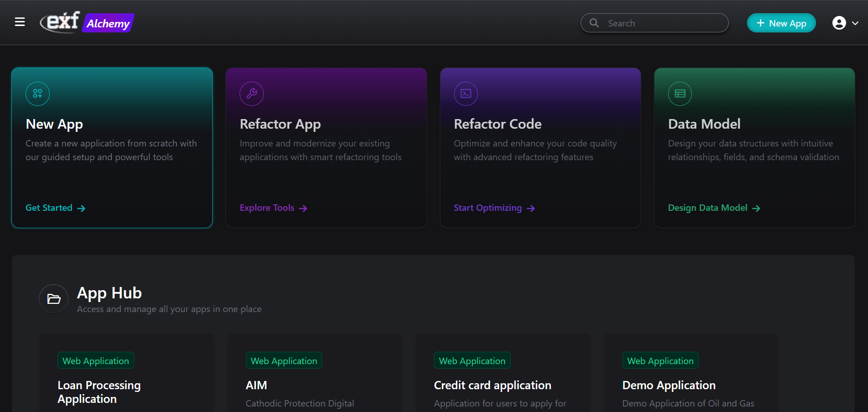868x412 pixels.
Task: Click the user profile avatar icon
Action: click(x=839, y=23)
